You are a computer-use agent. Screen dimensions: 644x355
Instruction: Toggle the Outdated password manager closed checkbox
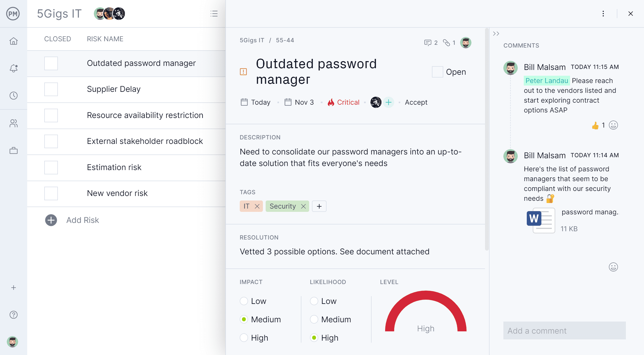51,63
